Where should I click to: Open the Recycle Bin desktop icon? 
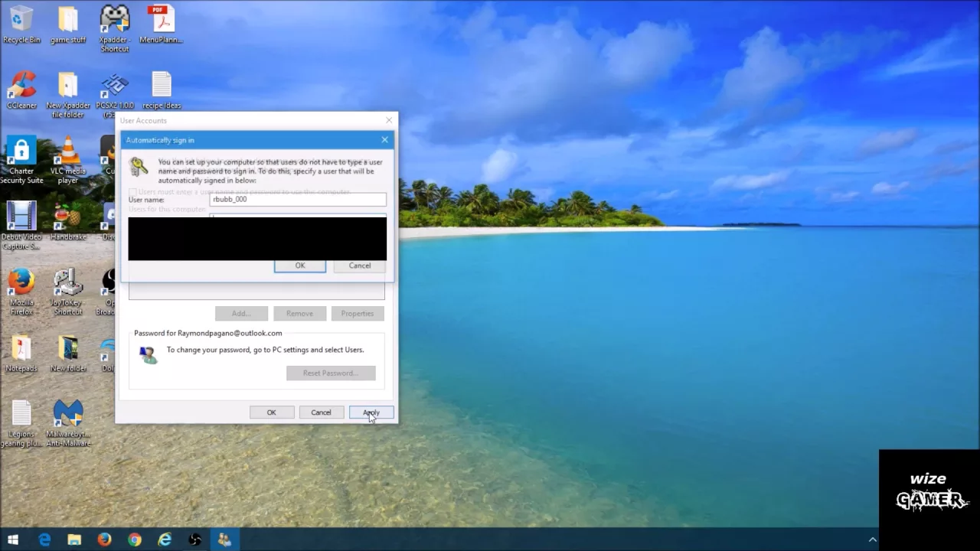pyautogui.click(x=21, y=24)
